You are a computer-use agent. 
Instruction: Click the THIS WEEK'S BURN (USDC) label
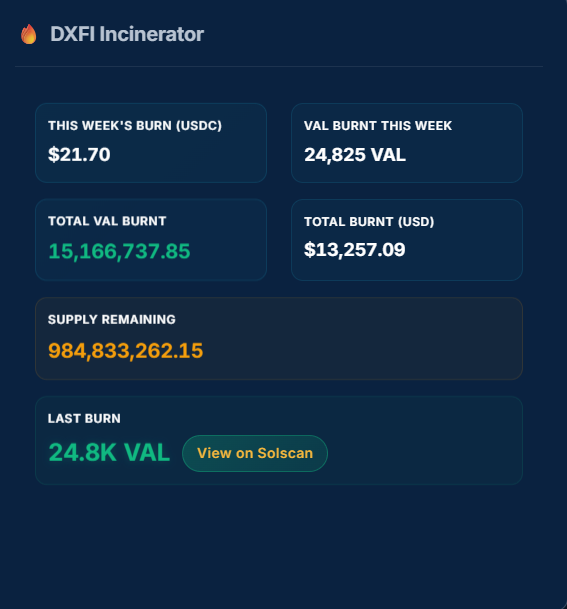tap(135, 126)
